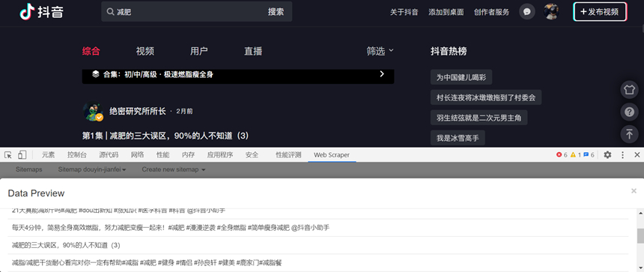Click the blue issues count badge
Image resolution: width=644 pixels, height=272 pixels.
pyautogui.click(x=589, y=155)
